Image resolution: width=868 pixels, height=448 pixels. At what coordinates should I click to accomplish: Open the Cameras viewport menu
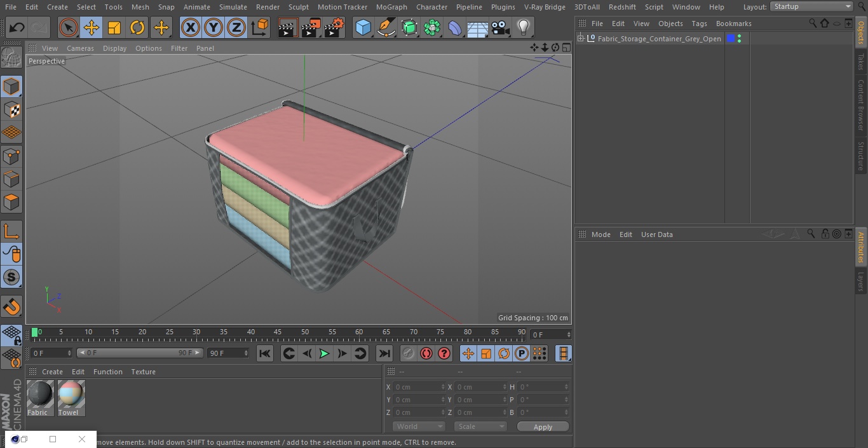pyautogui.click(x=80, y=48)
